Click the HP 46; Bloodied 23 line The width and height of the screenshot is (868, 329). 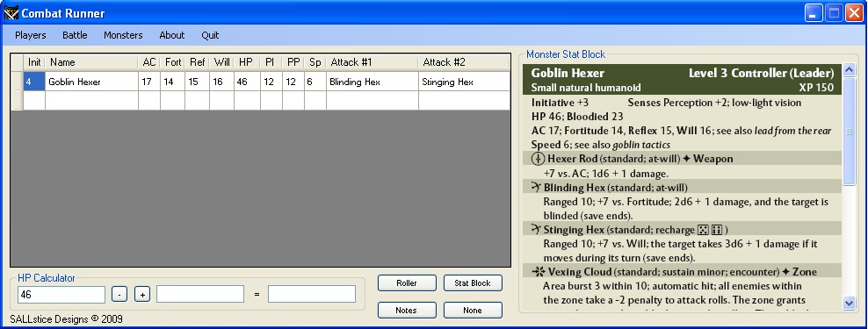tap(577, 117)
